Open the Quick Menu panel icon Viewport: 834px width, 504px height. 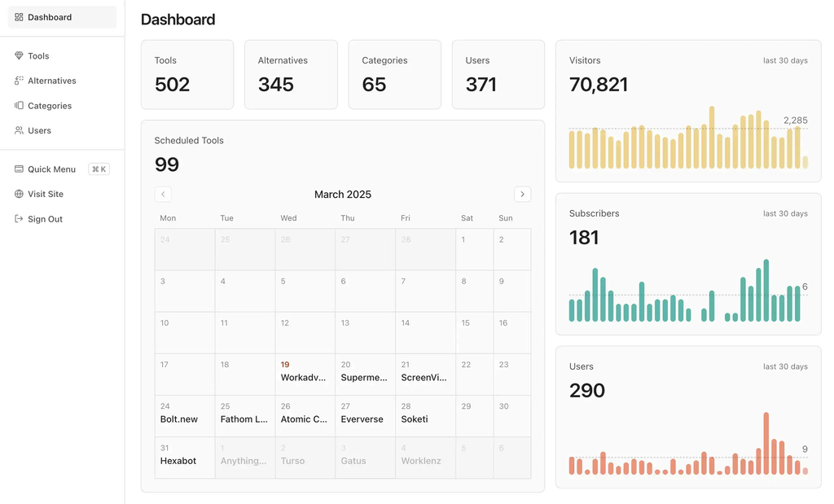point(19,169)
